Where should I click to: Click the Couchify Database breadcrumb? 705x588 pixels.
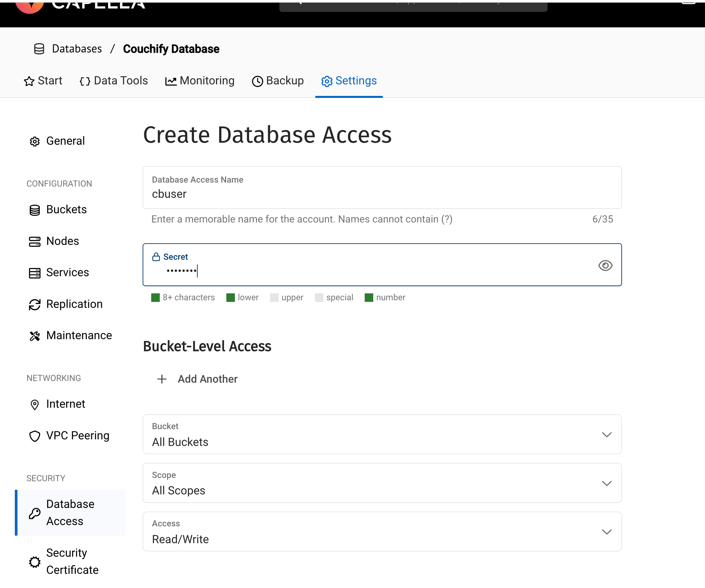click(171, 49)
